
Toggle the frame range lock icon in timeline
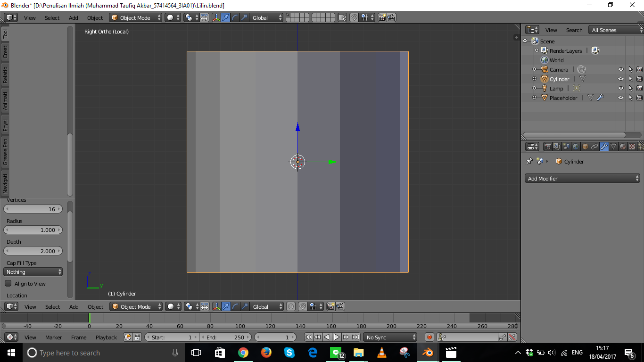click(137, 337)
